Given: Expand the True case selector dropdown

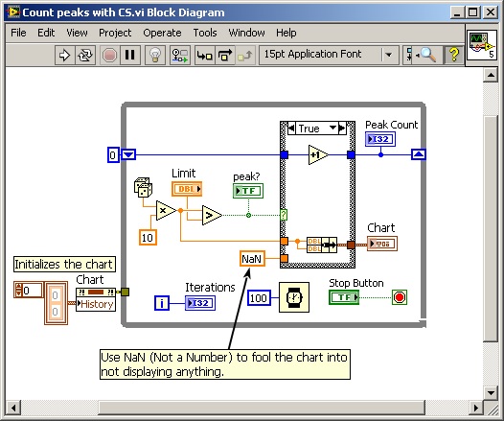Looking at the screenshot, I should [333, 128].
